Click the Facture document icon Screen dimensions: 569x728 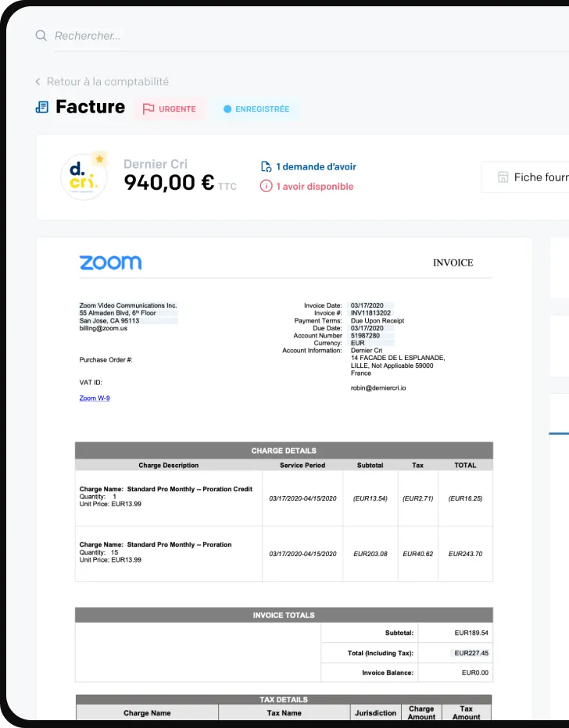(42, 107)
